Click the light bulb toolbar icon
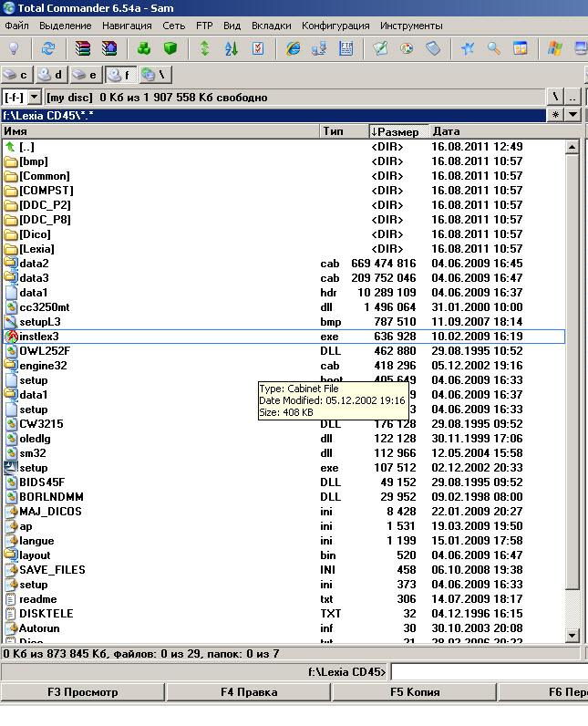Viewport: 588px width, 726px height. [x=14, y=48]
